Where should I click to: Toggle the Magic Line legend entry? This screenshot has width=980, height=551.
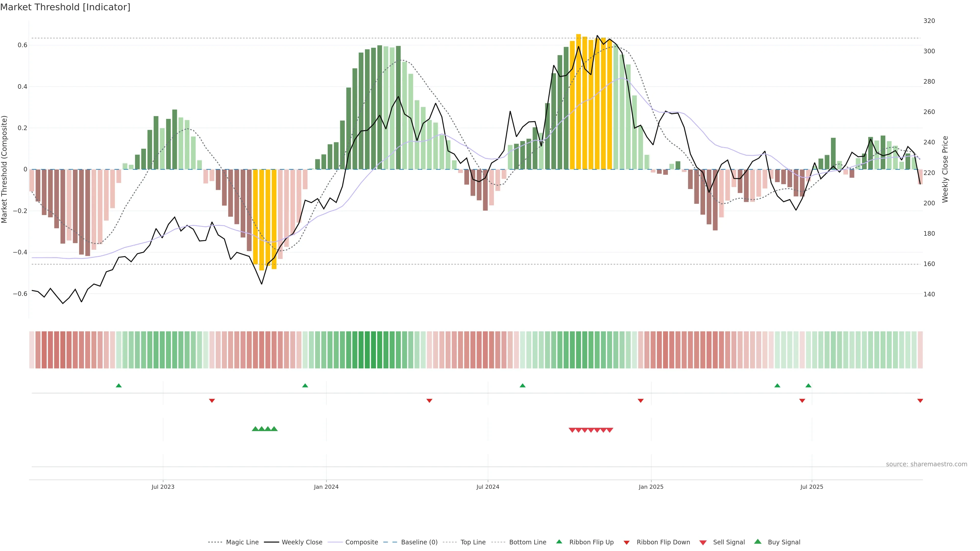(x=242, y=542)
